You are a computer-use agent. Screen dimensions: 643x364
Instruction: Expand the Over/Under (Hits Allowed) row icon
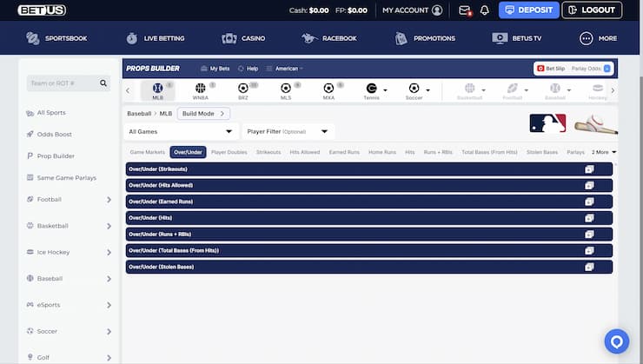click(589, 185)
